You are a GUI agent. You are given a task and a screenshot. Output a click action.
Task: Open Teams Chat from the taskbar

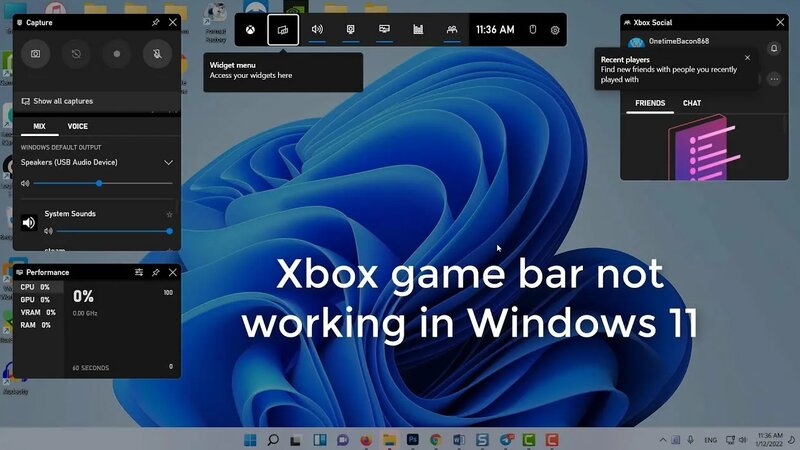coord(343,440)
